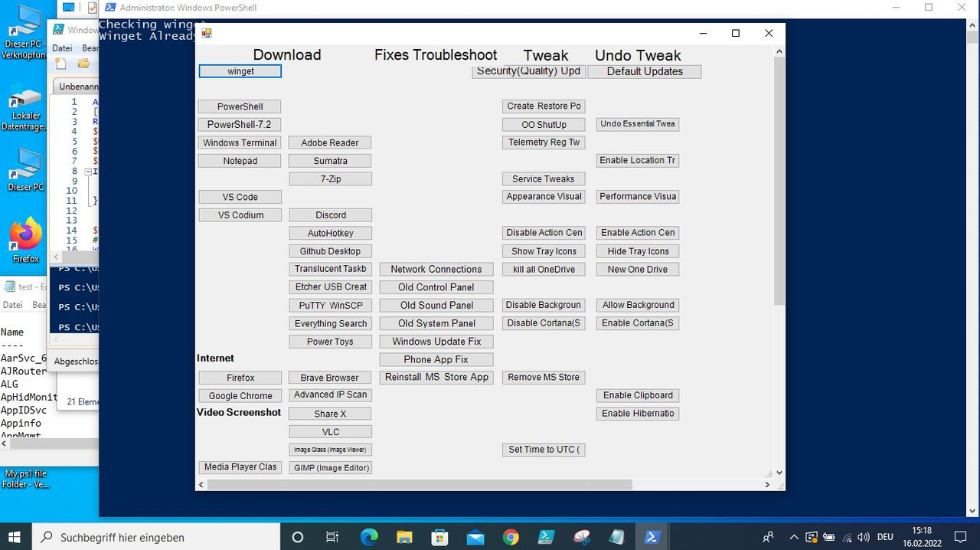980x550 pixels.
Task: Open the Windows Start menu
Action: pos(15,537)
